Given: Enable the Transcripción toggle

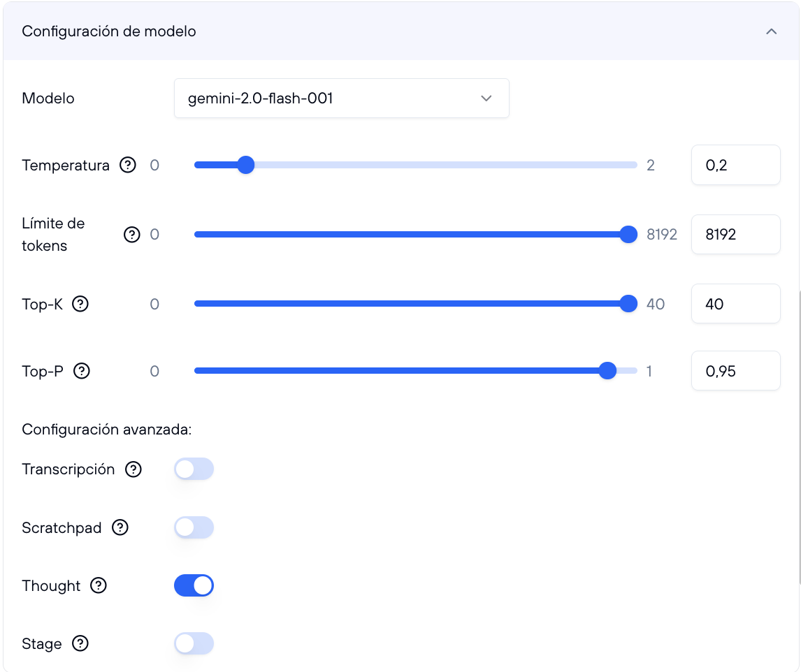Looking at the screenshot, I should coord(194,469).
